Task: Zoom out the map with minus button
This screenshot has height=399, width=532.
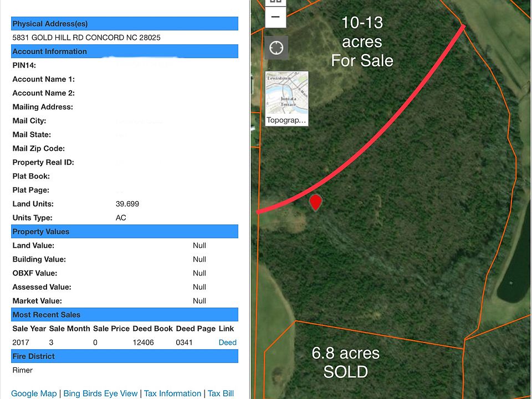Action: click(x=276, y=18)
